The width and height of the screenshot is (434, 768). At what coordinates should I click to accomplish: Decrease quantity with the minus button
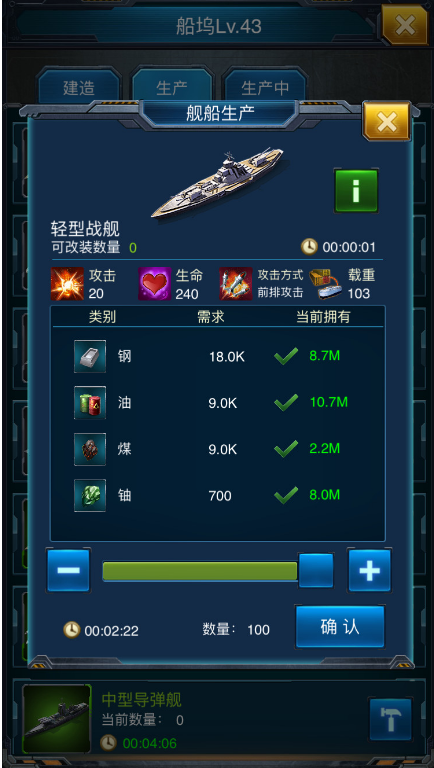[x=69, y=571]
